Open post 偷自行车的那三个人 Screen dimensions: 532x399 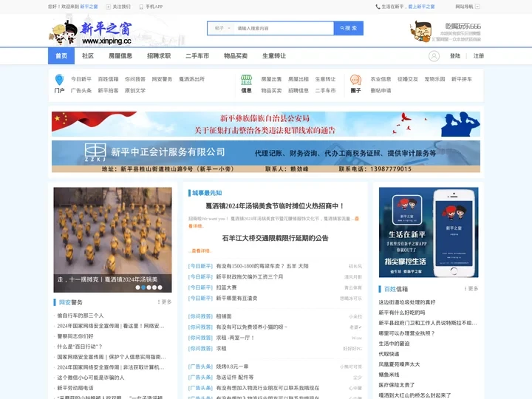coord(81,316)
